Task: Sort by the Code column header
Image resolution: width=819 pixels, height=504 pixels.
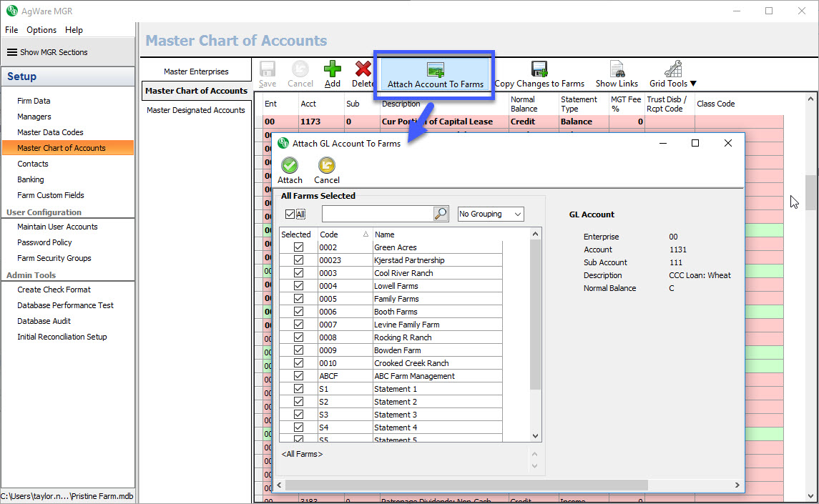Action: pos(343,234)
